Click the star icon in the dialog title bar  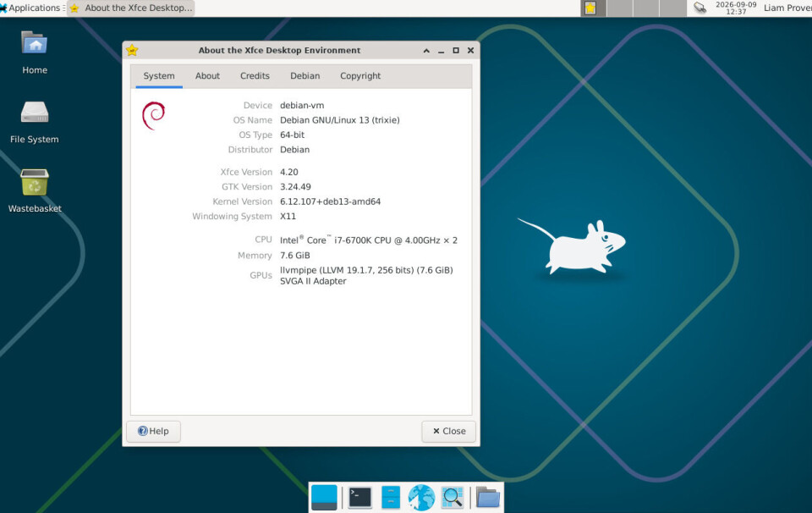132,50
